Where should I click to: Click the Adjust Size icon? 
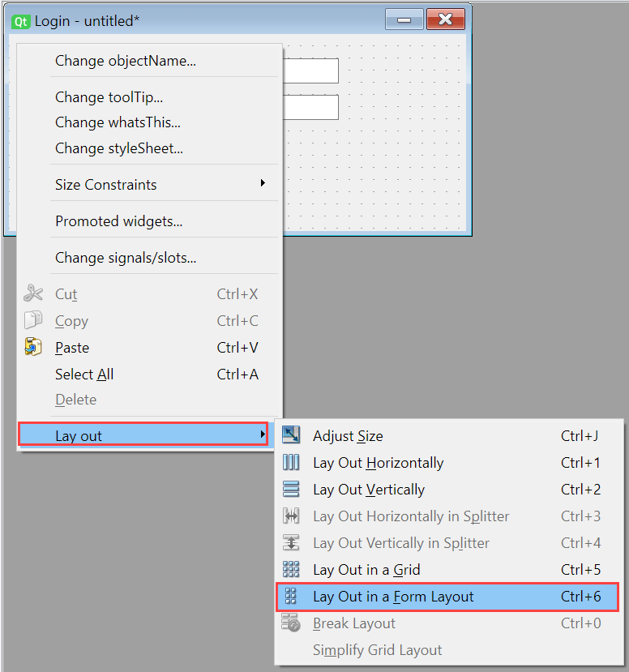pyautogui.click(x=292, y=435)
